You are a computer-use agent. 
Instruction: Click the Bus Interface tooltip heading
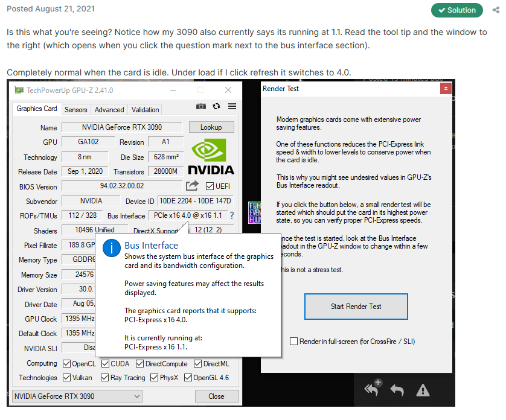click(152, 246)
